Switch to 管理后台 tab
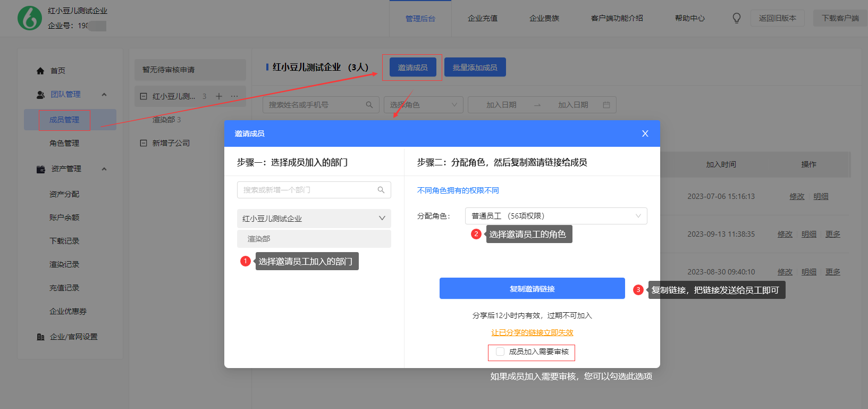 (420, 18)
